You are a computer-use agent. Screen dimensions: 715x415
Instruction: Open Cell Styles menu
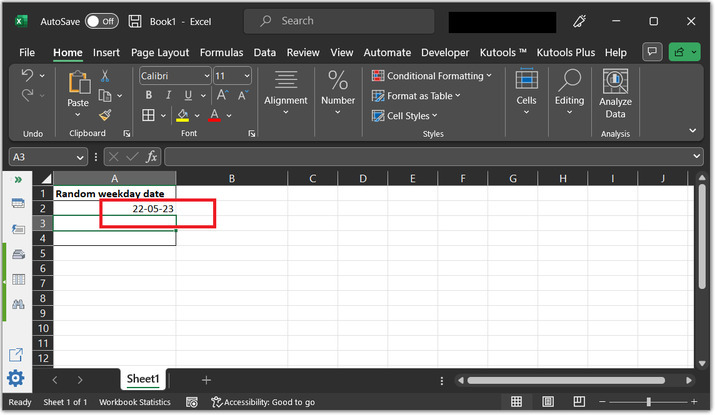pos(404,116)
